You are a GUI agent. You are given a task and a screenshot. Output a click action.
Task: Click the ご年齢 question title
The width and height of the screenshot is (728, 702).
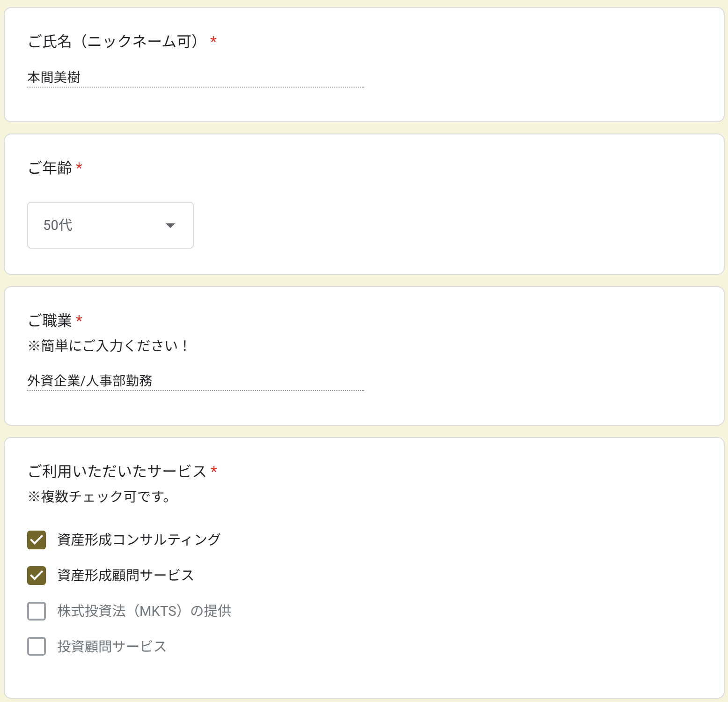50,168
